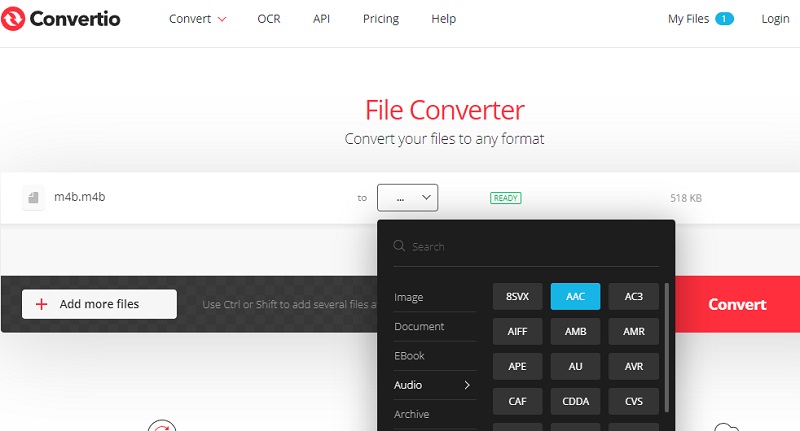Image resolution: width=800 pixels, height=431 pixels.
Task: Click the plus icon on Add more files
Action: (41, 305)
